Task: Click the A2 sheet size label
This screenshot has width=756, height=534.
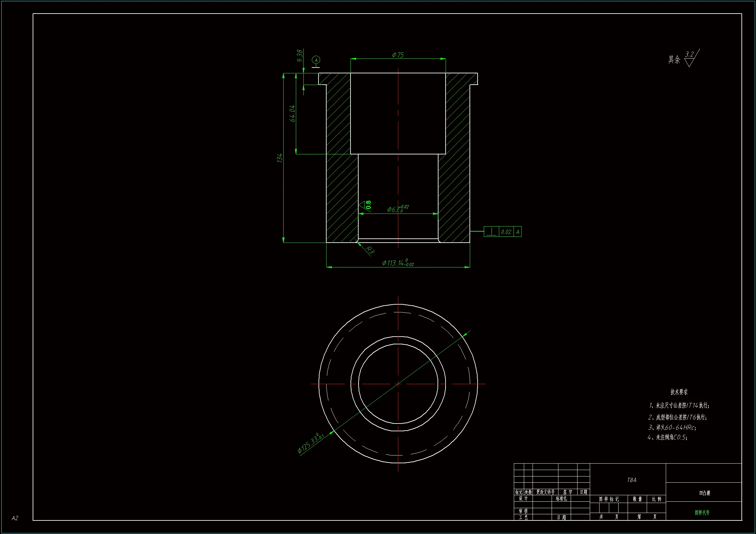Action: click(15, 518)
